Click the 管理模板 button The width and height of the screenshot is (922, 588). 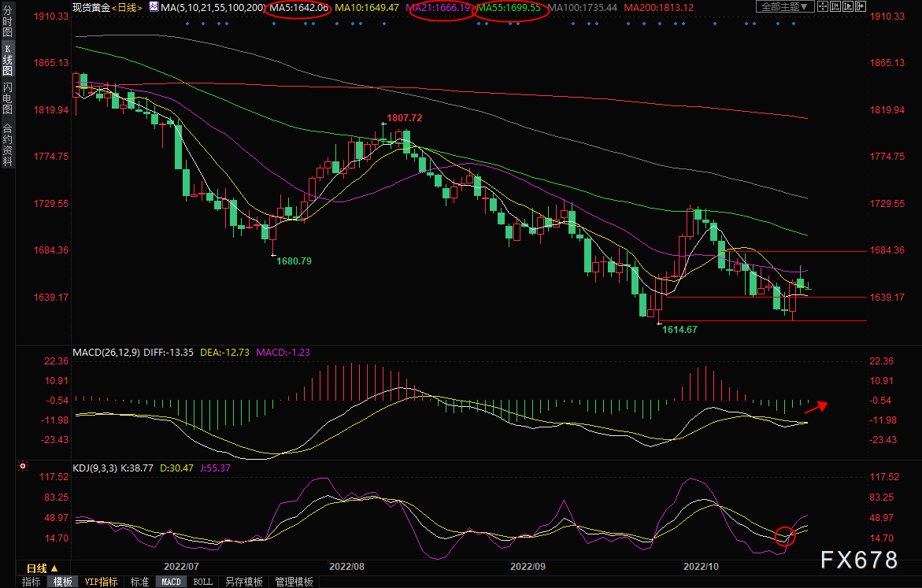pyautogui.click(x=294, y=582)
